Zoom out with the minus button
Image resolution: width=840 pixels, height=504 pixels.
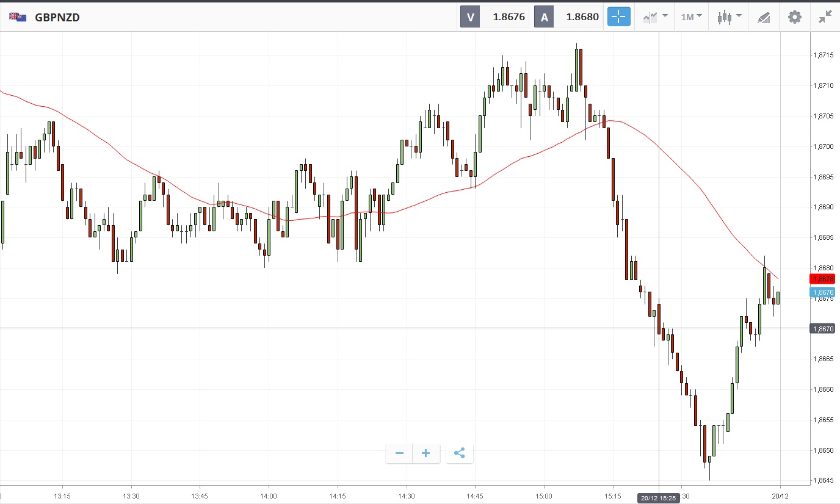[x=399, y=453]
